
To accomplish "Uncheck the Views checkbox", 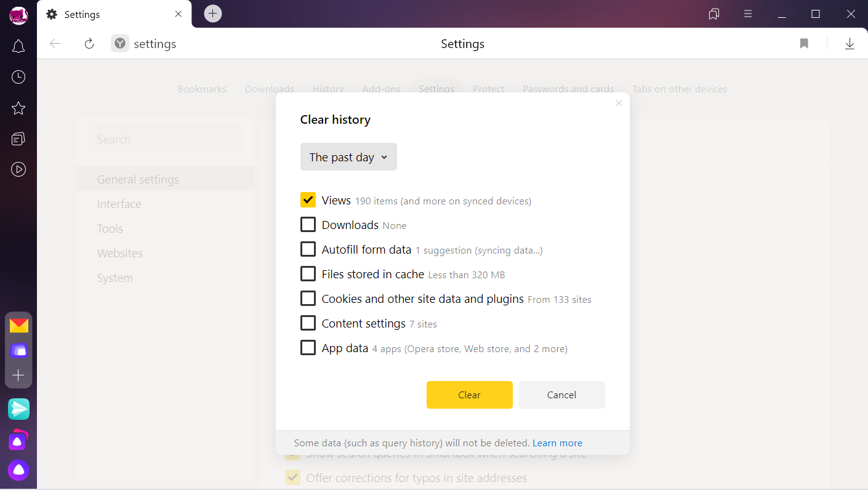I will point(308,200).
